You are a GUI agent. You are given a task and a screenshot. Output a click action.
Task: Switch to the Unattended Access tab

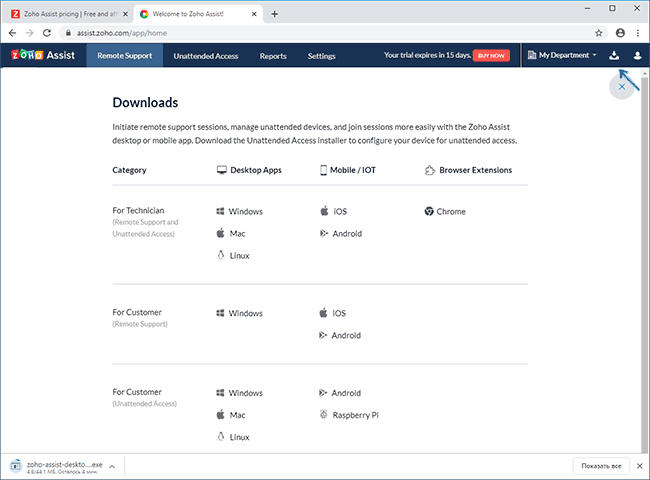pyautogui.click(x=205, y=56)
